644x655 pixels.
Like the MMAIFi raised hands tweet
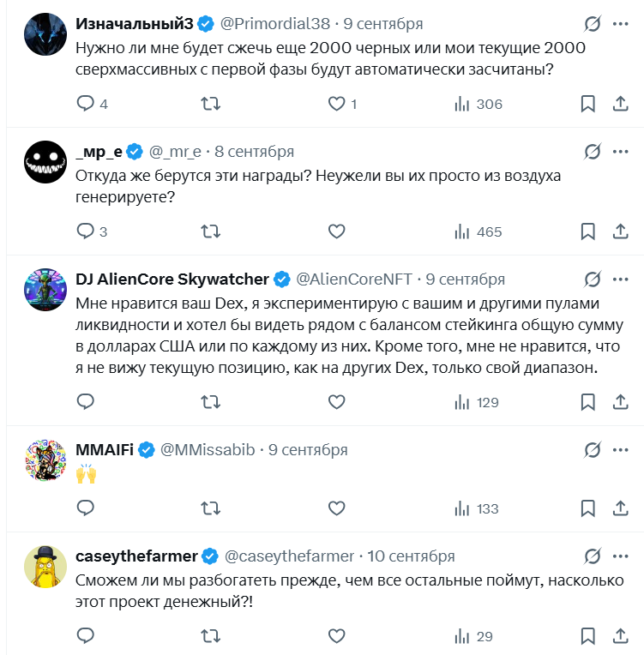(x=337, y=508)
